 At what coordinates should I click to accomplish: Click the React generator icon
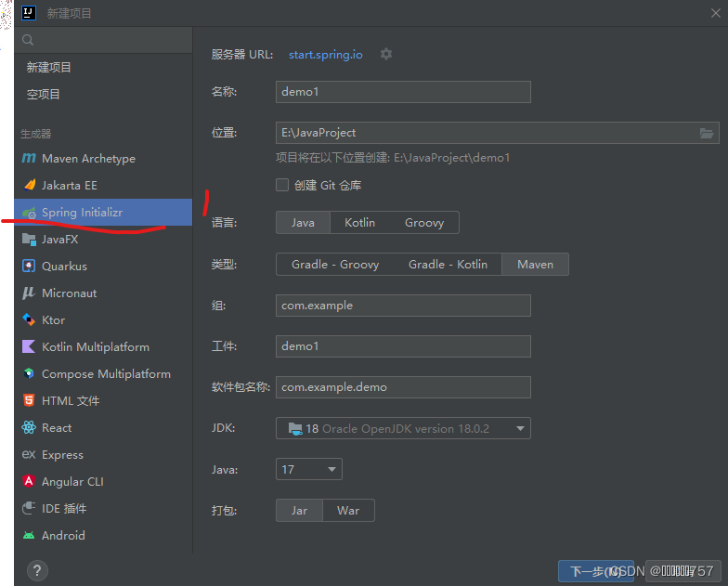click(x=29, y=427)
